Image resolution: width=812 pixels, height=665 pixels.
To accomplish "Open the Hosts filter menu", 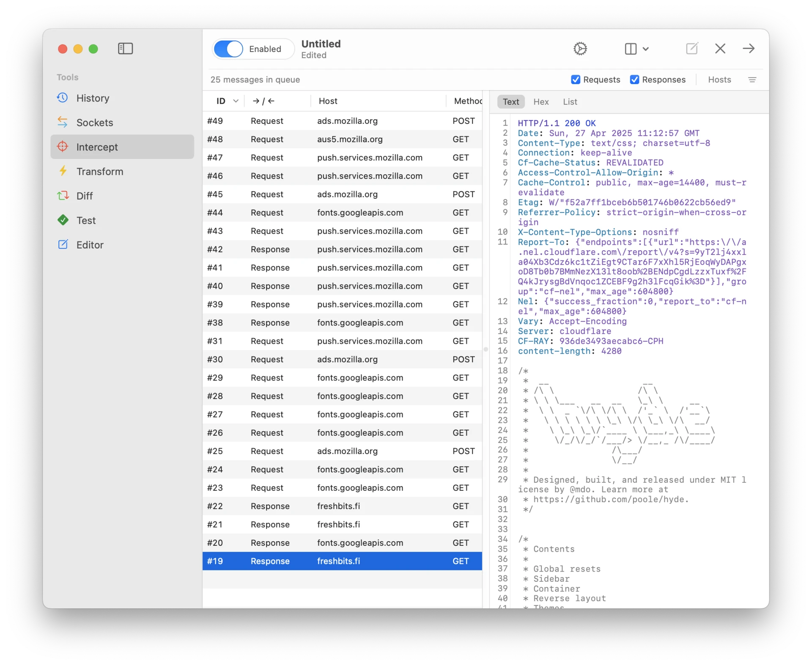I will pyautogui.click(x=719, y=79).
